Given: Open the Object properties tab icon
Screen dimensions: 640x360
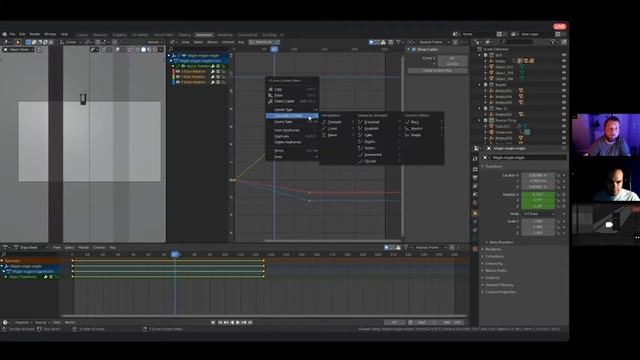Looking at the screenshot, I should pyautogui.click(x=475, y=213).
